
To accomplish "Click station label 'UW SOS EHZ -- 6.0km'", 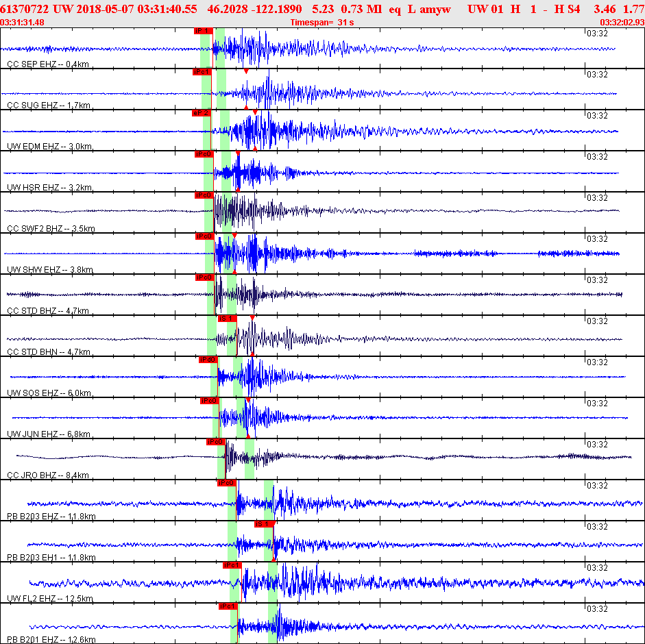I will tap(49, 393).
